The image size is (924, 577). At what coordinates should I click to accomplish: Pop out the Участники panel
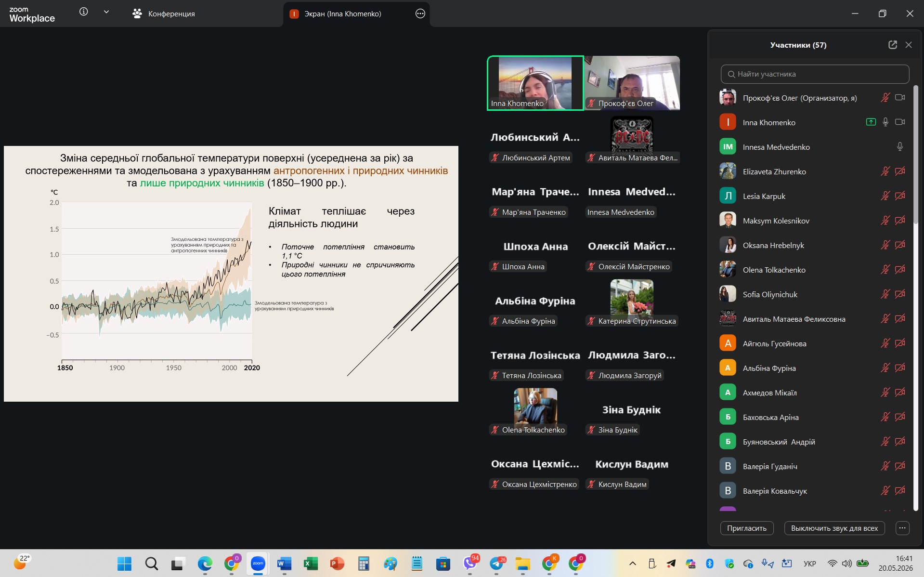click(893, 45)
